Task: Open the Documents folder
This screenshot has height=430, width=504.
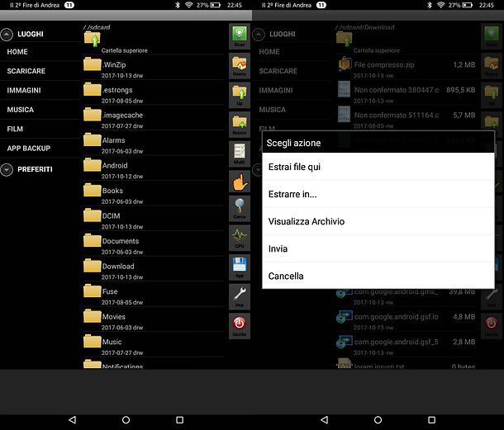Action: (x=153, y=244)
